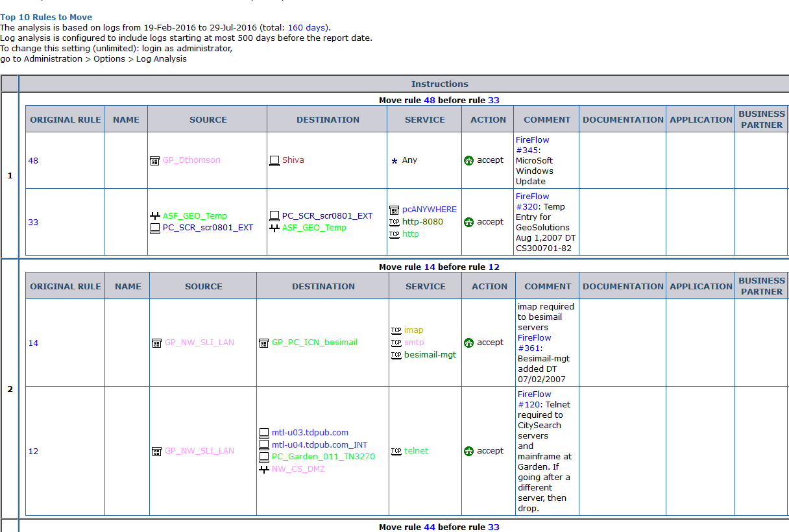Click the group icon beside GP_Dthomson

point(154,161)
